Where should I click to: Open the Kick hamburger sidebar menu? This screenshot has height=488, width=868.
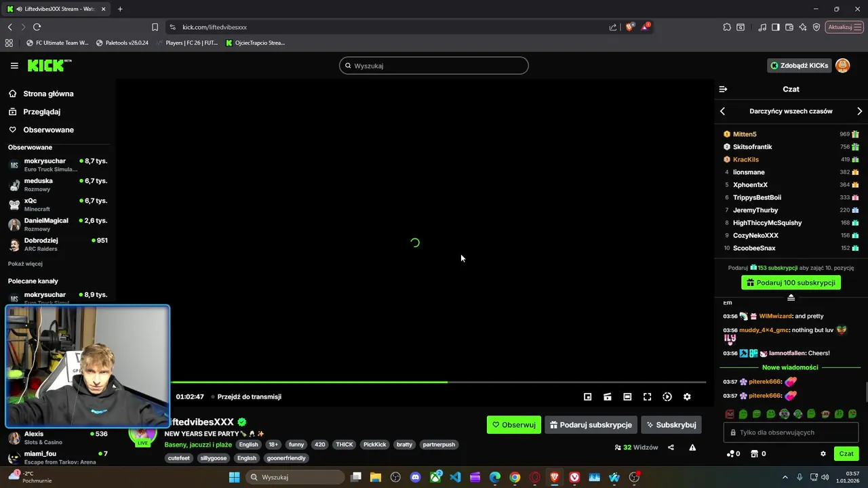14,66
